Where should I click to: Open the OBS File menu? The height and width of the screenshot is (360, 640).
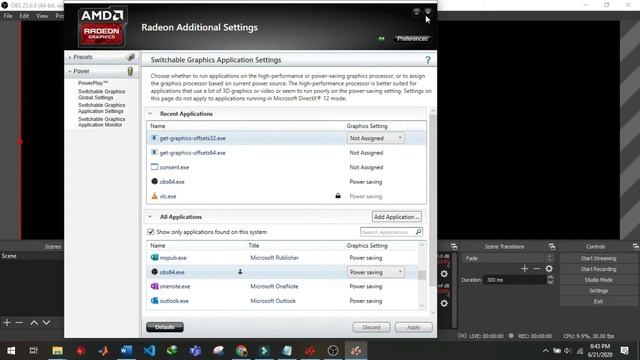tap(8, 16)
